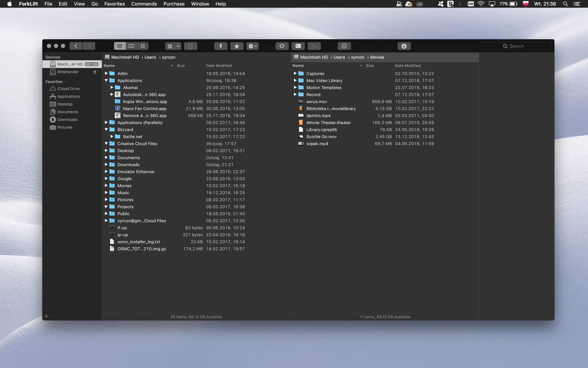
Task: Select the Autodesk 360 app icon
Action: pyautogui.click(x=118, y=94)
